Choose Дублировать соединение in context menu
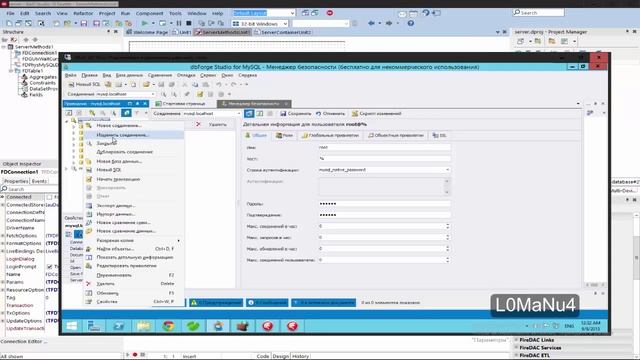640x360 pixels. pyautogui.click(x=135, y=152)
